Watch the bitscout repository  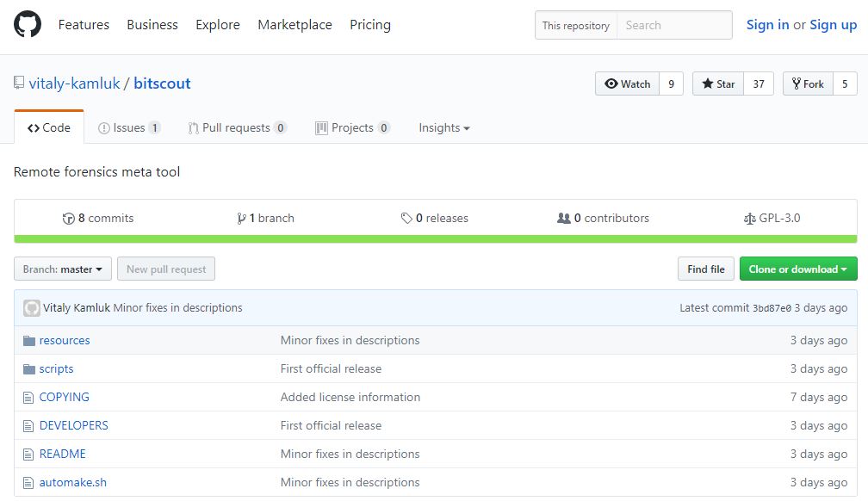tap(627, 83)
